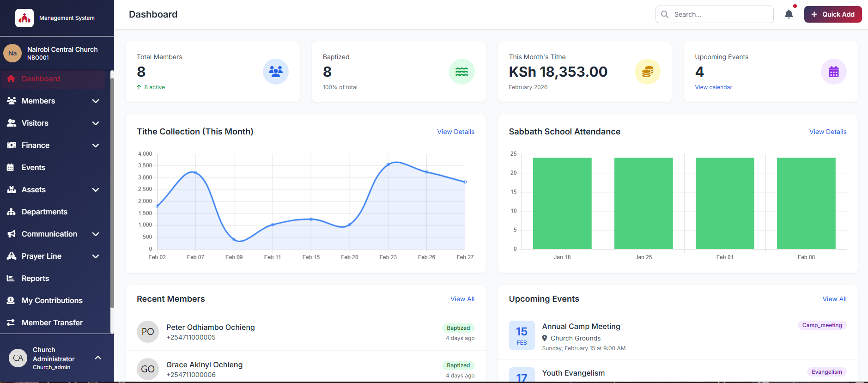
Task: Click the Finance money icon in the sidebar
Action: click(12, 145)
